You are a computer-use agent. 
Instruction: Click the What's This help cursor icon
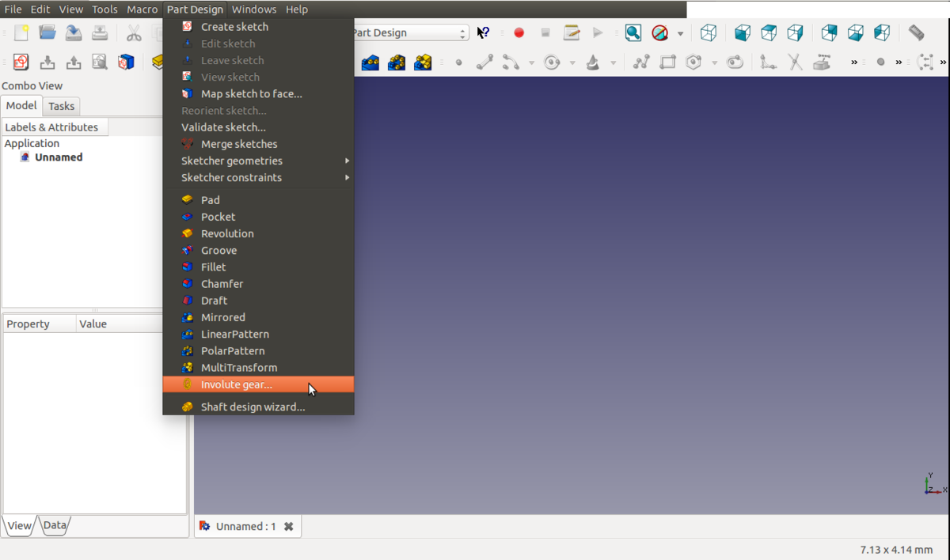[x=483, y=32]
